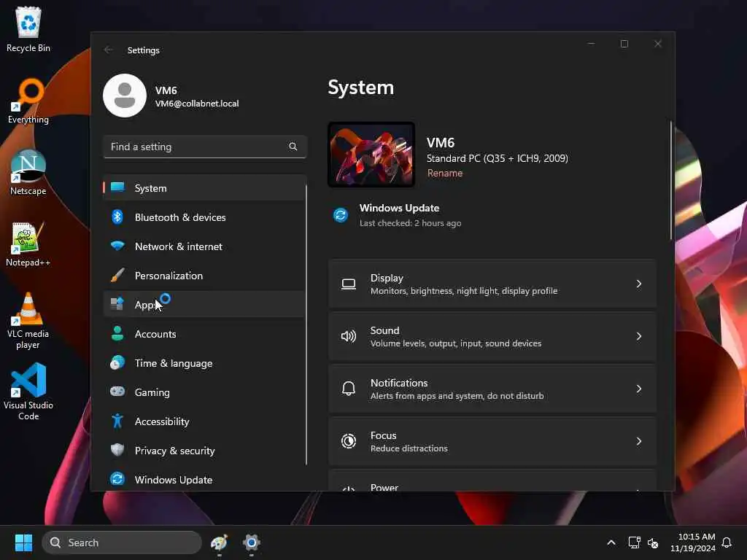Open the Paint app in the taskbar

point(219,542)
